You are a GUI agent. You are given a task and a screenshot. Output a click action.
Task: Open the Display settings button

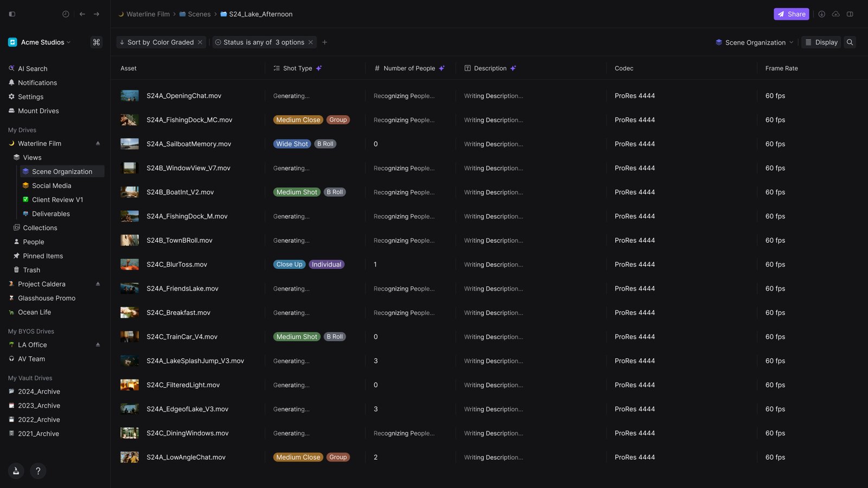click(x=821, y=42)
